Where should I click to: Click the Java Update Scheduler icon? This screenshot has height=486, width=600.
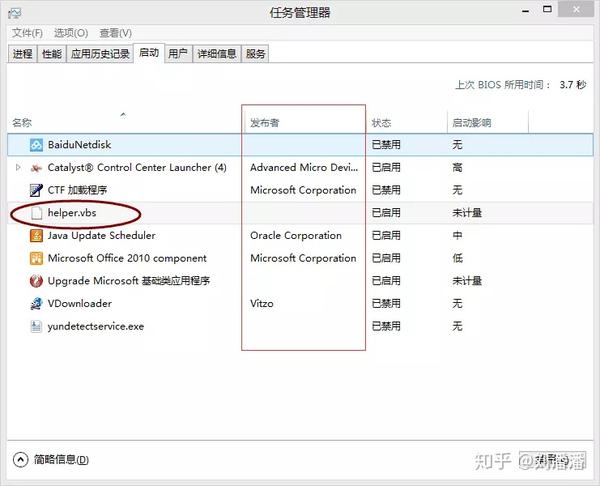36,235
